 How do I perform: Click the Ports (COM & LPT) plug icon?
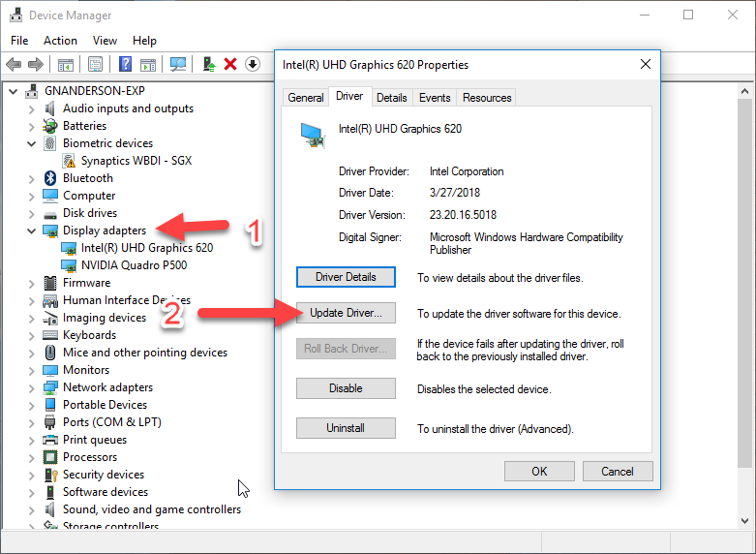(49, 422)
